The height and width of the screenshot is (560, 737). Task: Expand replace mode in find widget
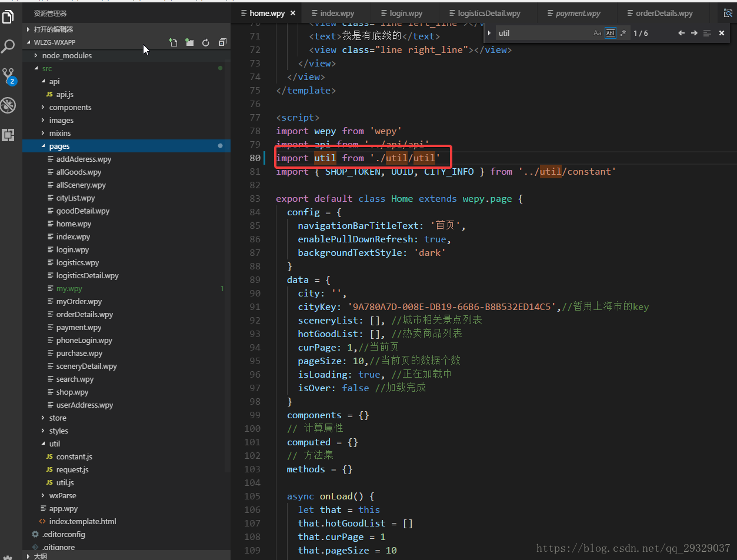click(489, 33)
